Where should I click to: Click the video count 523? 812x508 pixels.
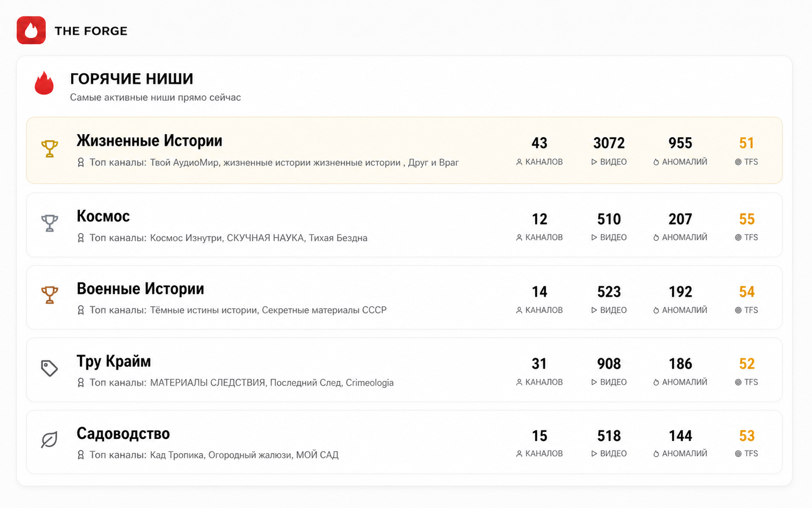[x=609, y=292]
